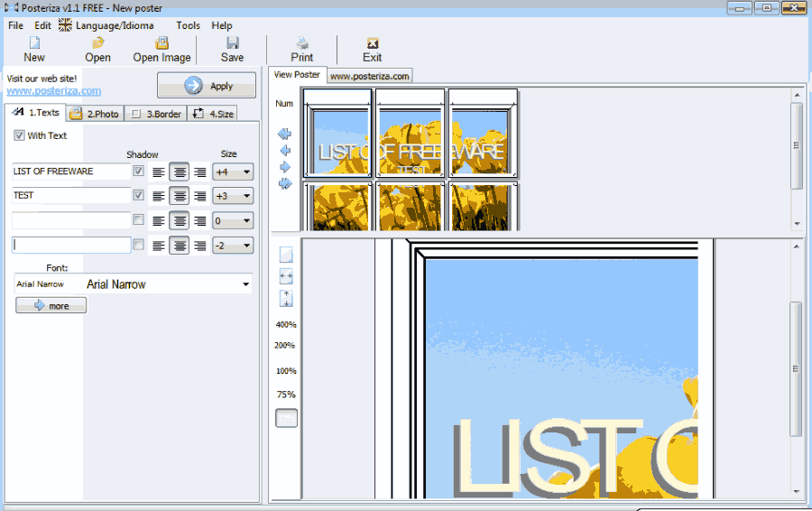This screenshot has height=511, width=812.
Task: Open the Tools menu
Action: coord(188,25)
